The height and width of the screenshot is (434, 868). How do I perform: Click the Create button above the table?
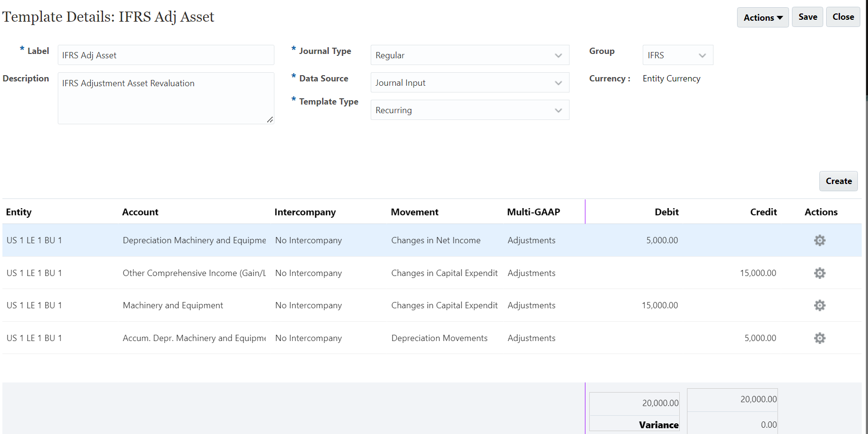tap(838, 181)
